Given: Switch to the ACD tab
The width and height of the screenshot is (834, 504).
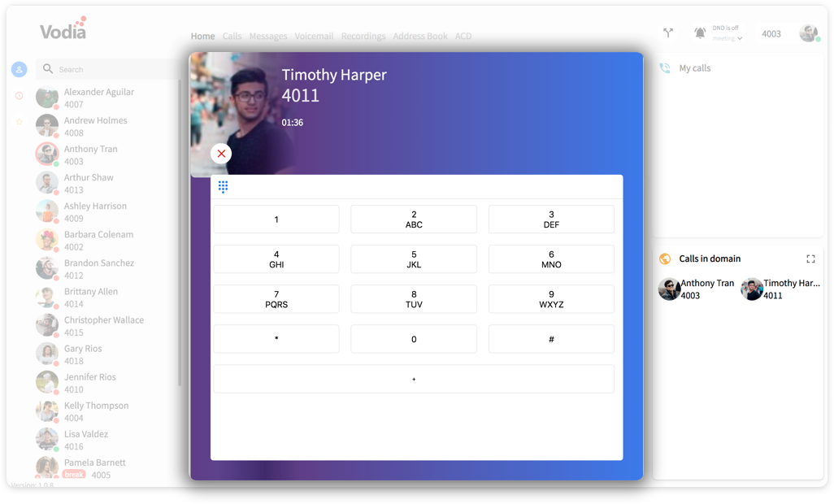Looking at the screenshot, I should point(463,36).
